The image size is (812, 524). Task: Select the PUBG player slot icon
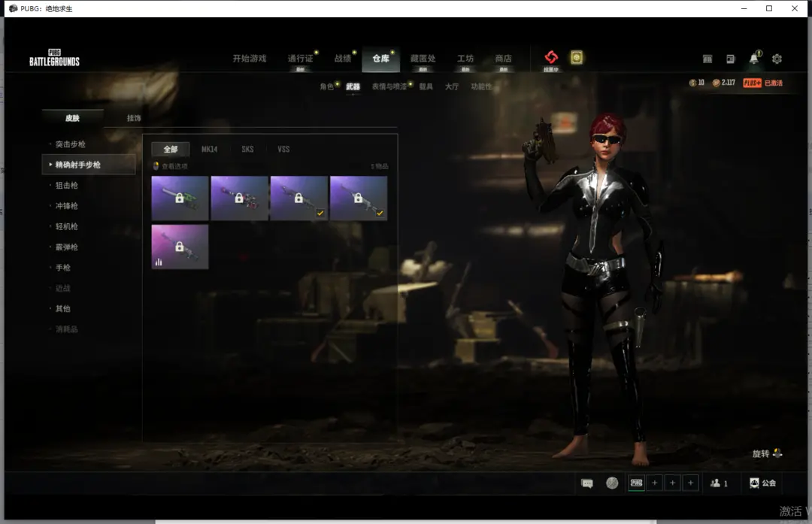tap(637, 483)
